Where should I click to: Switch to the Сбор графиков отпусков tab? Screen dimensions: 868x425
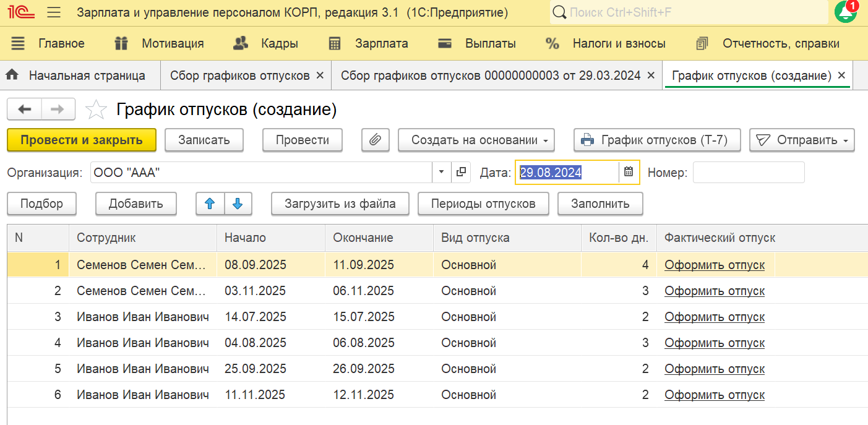(239, 75)
